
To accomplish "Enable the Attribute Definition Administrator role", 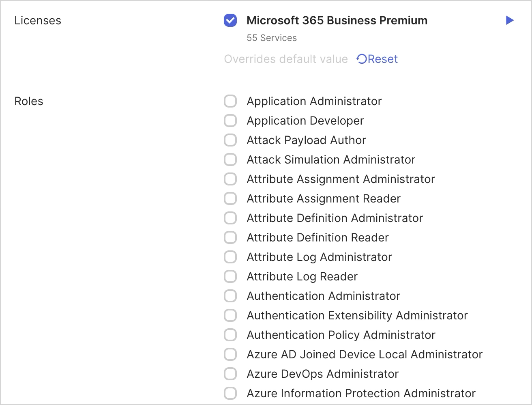I will point(230,218).
